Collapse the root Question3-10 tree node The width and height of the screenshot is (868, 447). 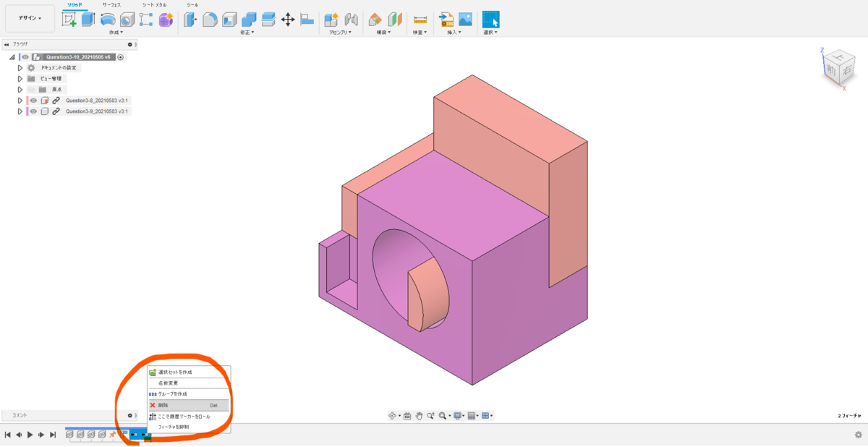pyautogui.click(x=12, y=56)
